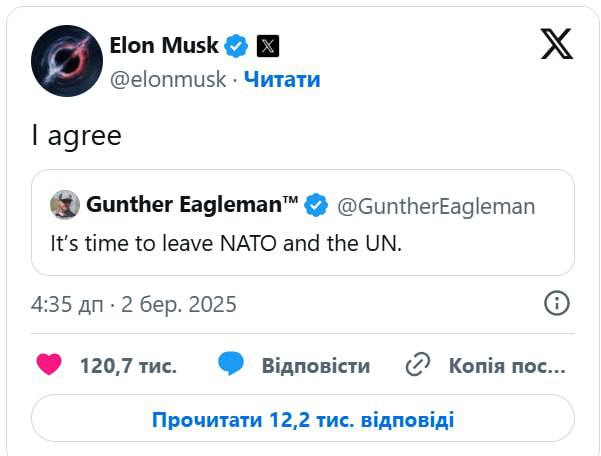Viewport: 601px width, 456px height.
Task: Click the "Читати" follow link
Action: 282,80
